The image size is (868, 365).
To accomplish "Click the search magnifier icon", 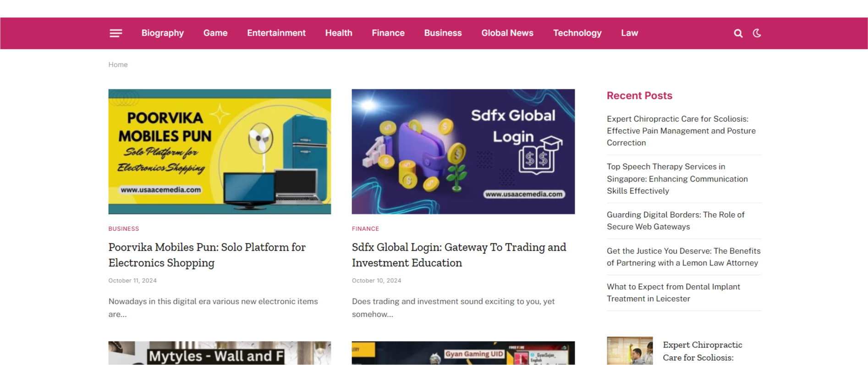I will tap(738, 33).
